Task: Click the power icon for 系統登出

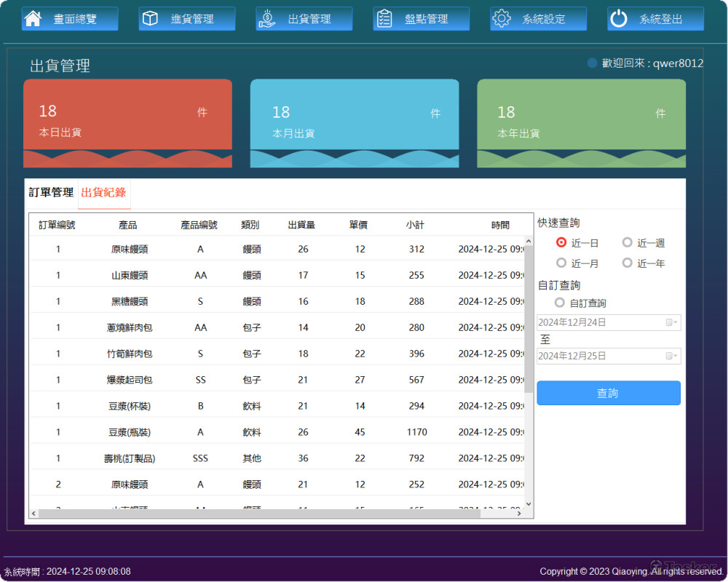Action: click(x=619, y=19)
